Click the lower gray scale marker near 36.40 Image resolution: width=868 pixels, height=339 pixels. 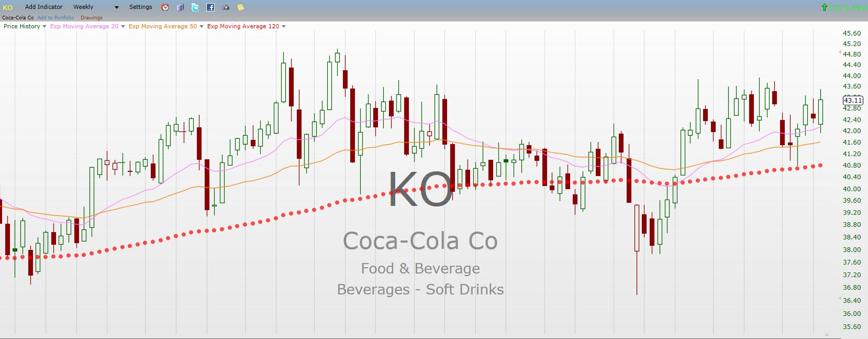(x=840, y=299)
